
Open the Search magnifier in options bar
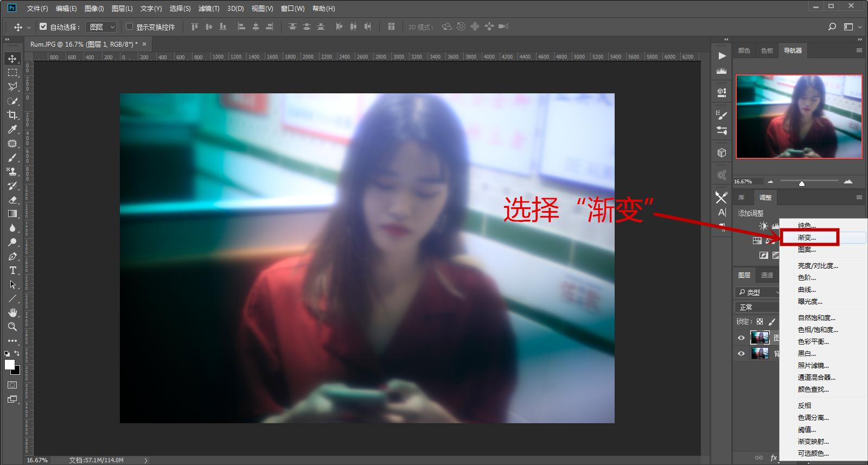coord(832,27)
